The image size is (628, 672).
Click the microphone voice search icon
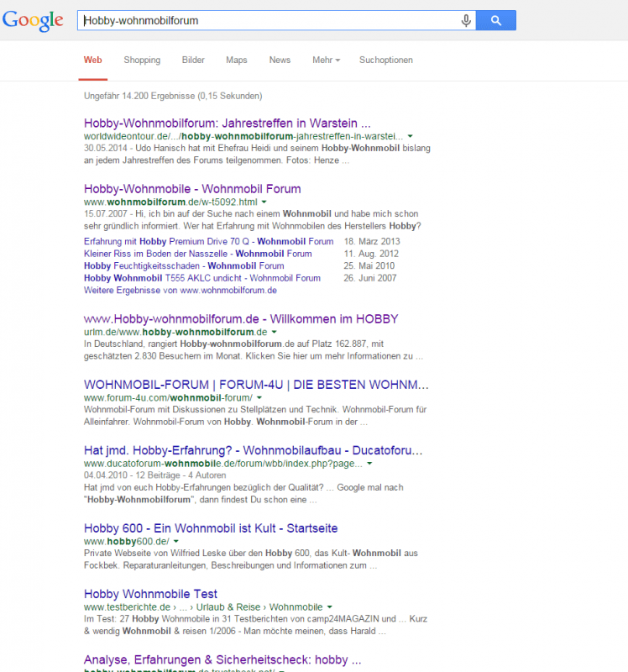point(466,20)
